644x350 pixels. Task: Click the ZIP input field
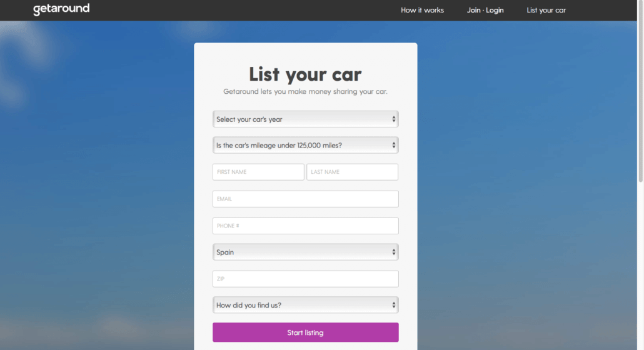click(x=305, y=279)
